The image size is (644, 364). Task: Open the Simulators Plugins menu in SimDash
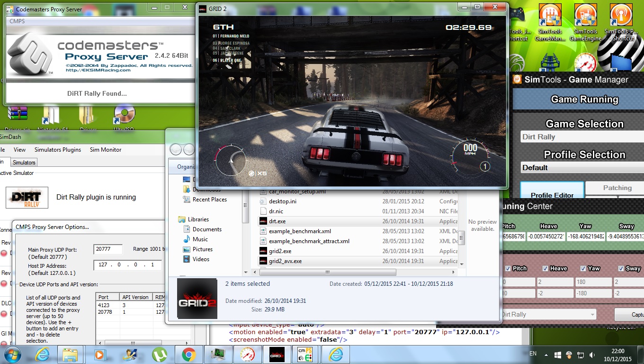tap(58, 150)
